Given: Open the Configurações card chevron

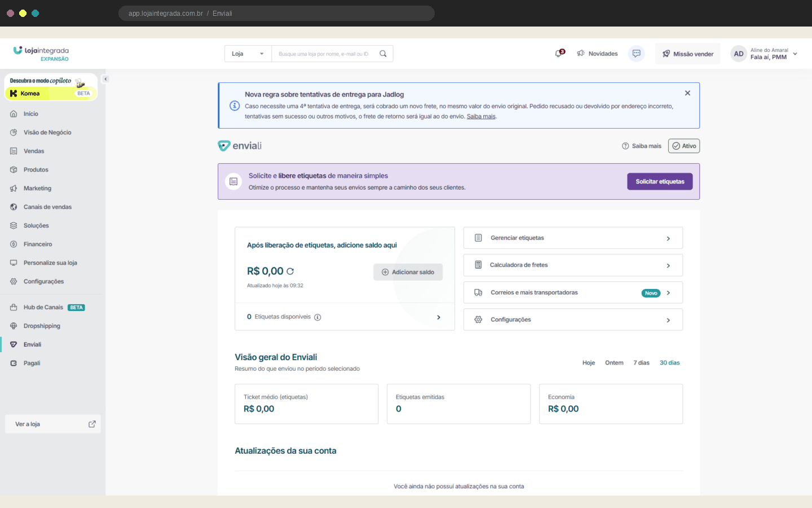Looking at the screenshot, I should 668,321.
